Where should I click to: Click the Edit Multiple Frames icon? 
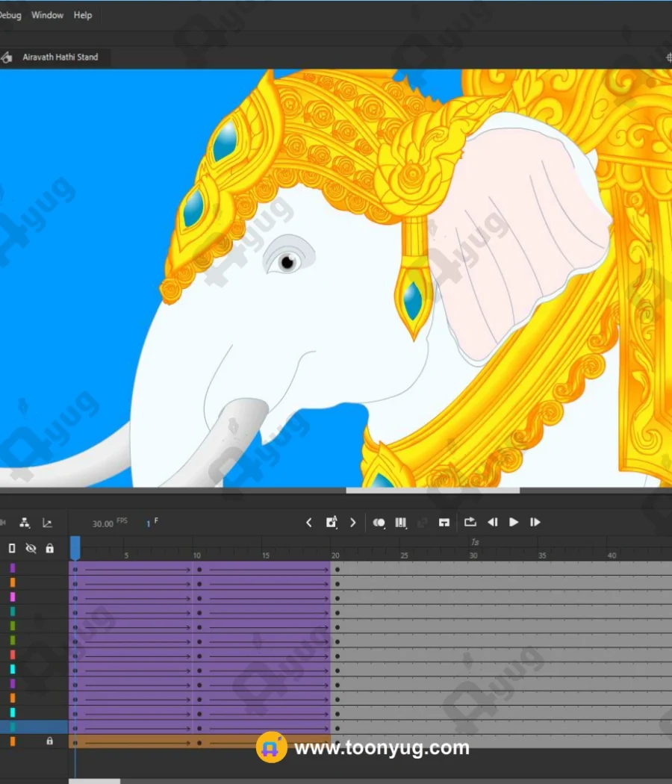point(401,523)
